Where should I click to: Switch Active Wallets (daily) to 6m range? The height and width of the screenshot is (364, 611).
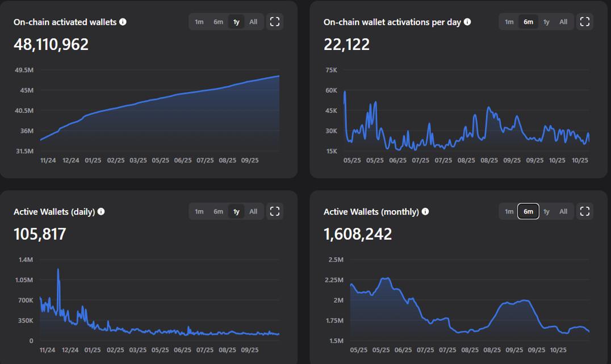(x=218, y=211)
